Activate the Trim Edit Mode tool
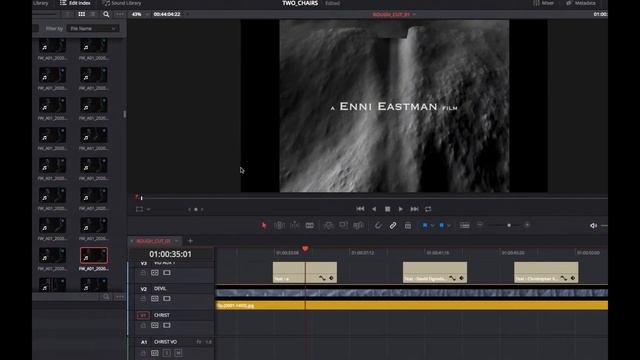This screenshot has height=360, width=640. click(280, 225)
